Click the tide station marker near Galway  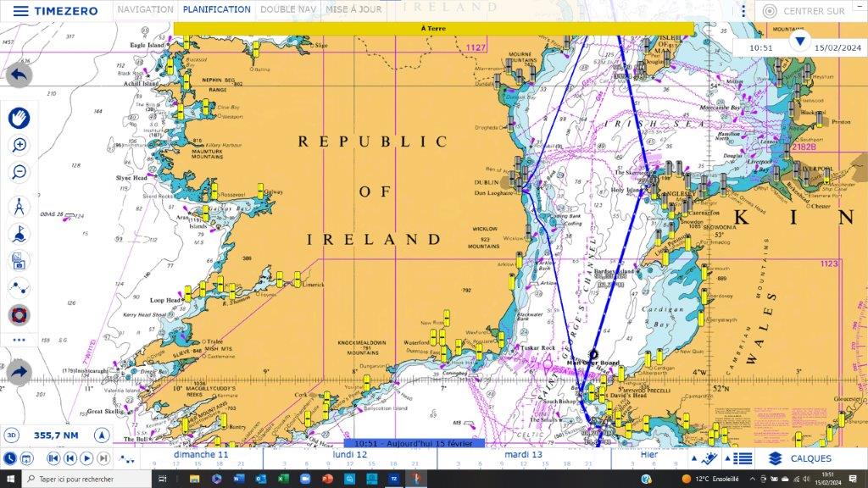click(x=260, y=191)
